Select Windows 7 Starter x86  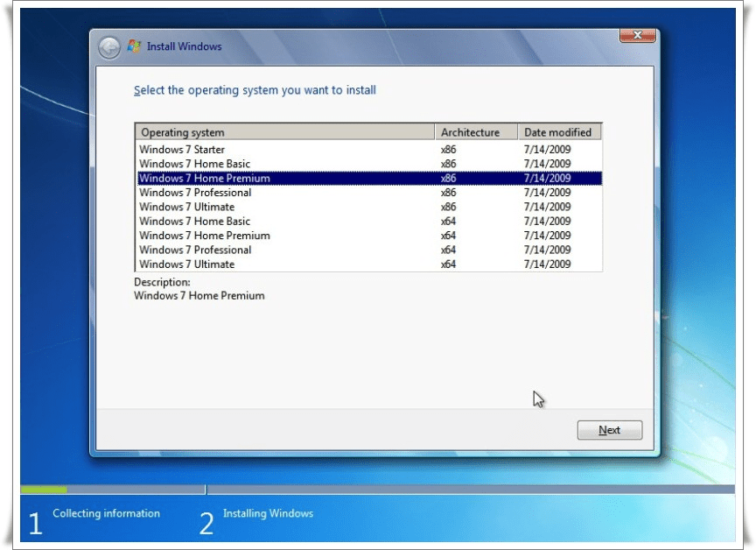pyautogui.click(x=182, y=150)
